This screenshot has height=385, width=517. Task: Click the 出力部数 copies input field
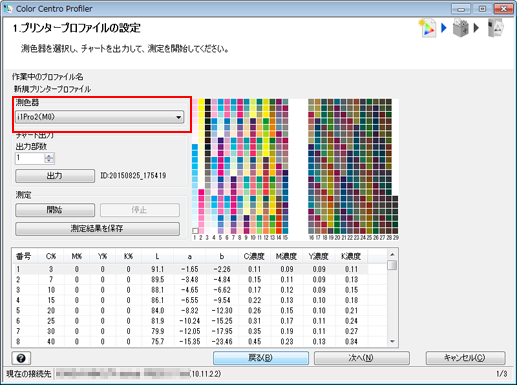pos(29,158)
